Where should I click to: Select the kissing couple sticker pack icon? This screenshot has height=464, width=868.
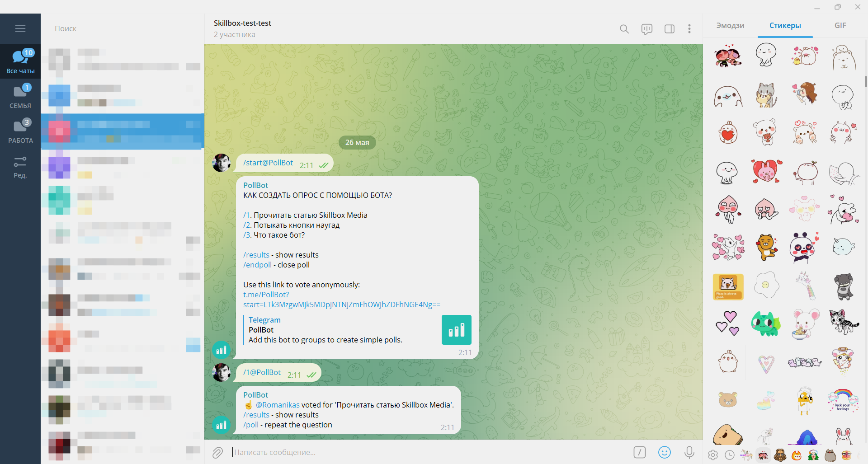(x=763, y=455)
